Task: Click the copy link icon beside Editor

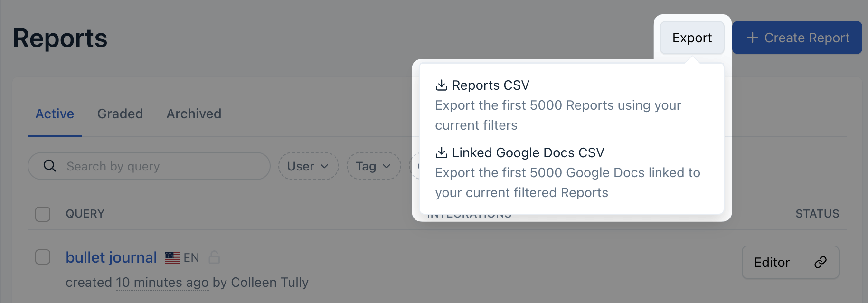Action: point(820,262)
